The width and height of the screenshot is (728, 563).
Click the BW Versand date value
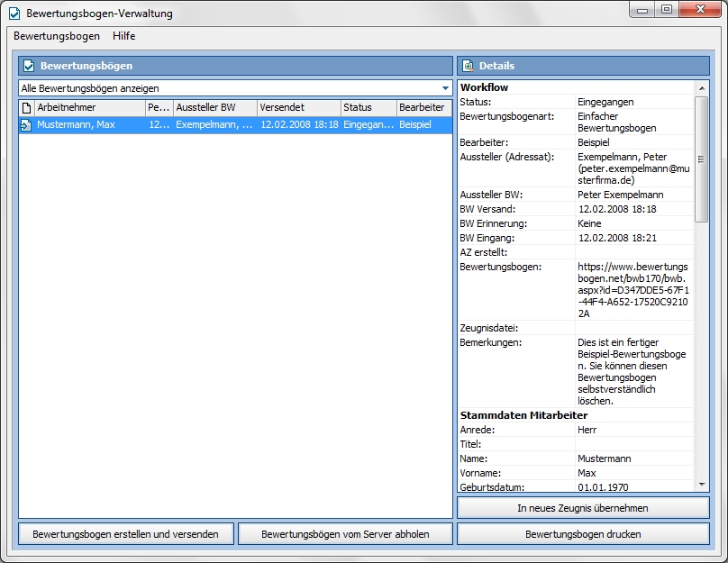coord(617,209)
